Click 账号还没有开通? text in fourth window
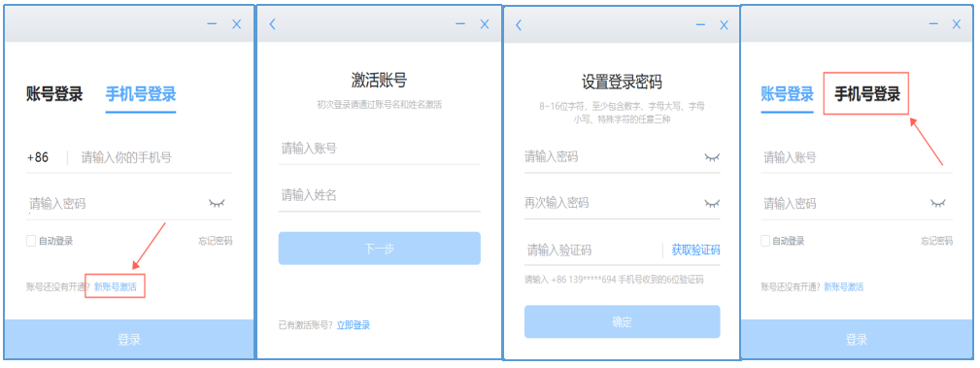 pyautogui.click(x=791, y=287)
